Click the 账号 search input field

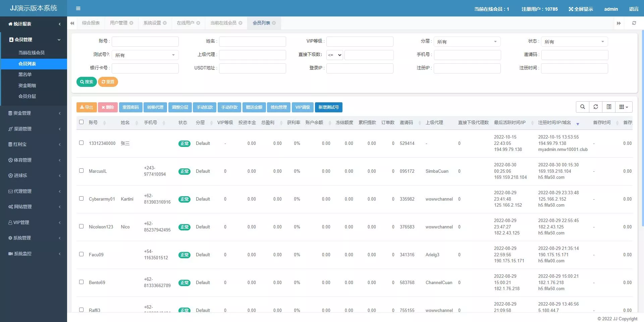(x=145, y=42)
